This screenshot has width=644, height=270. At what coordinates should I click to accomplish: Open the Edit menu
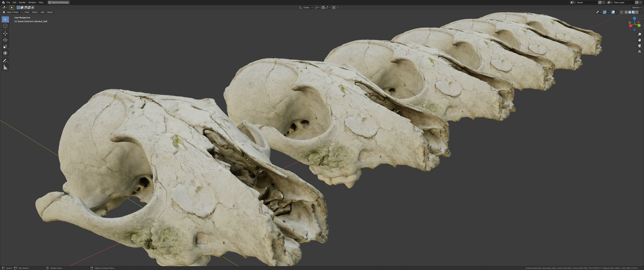click(14, 2)
